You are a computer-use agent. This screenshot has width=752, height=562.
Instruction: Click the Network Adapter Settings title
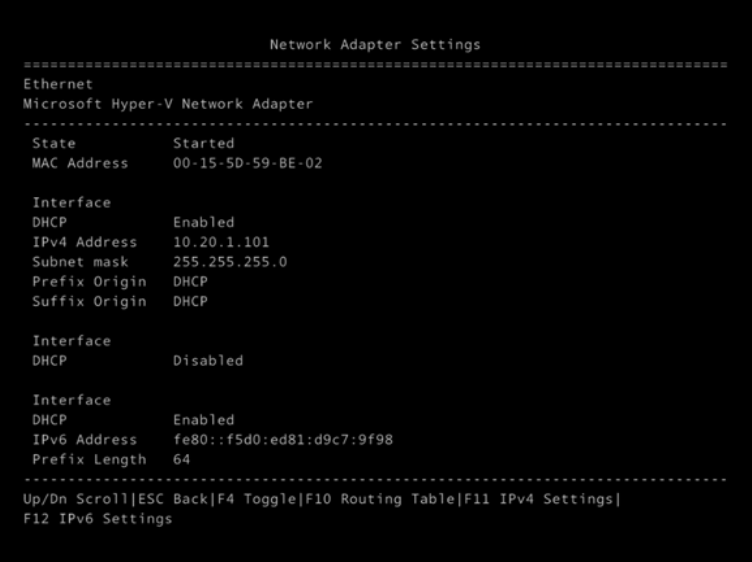tap(375, 45)
